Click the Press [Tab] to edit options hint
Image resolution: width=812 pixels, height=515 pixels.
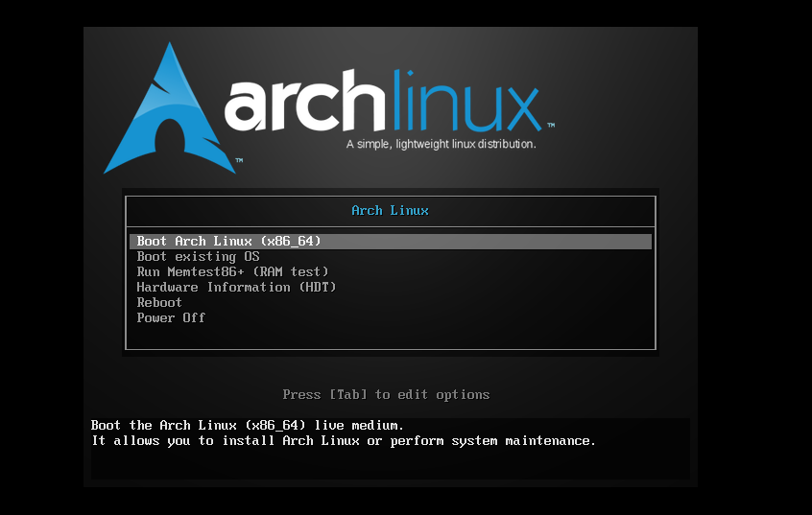coord(386,395)
